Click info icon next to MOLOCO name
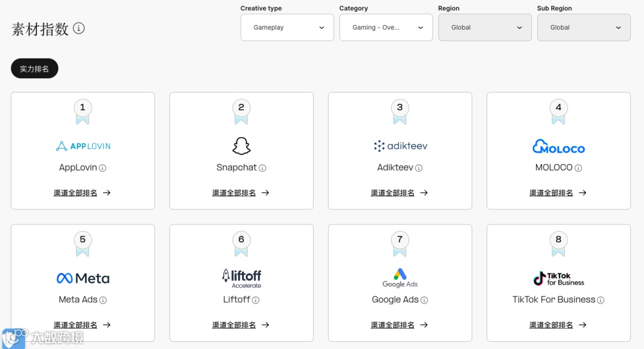This screenshot has height=349, width=644. (578, 168)
